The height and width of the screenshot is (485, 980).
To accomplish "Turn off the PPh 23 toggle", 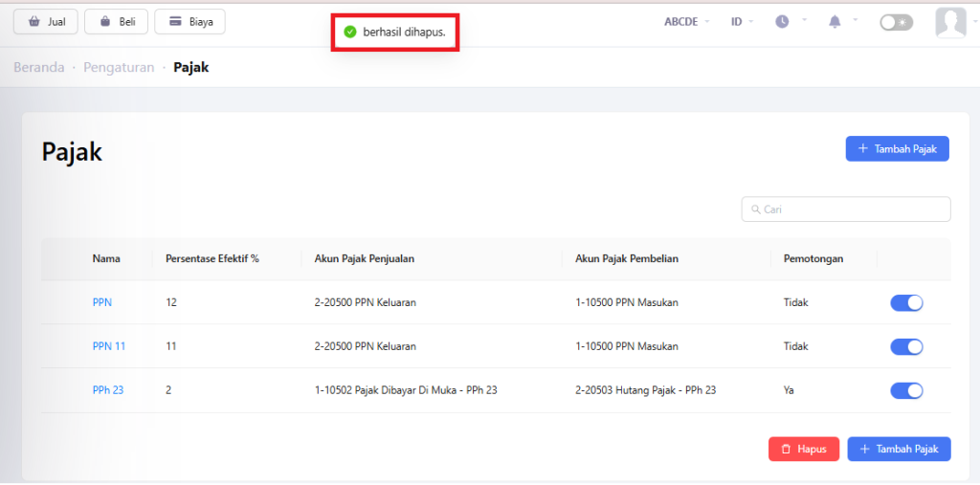I will coord(906,390).
